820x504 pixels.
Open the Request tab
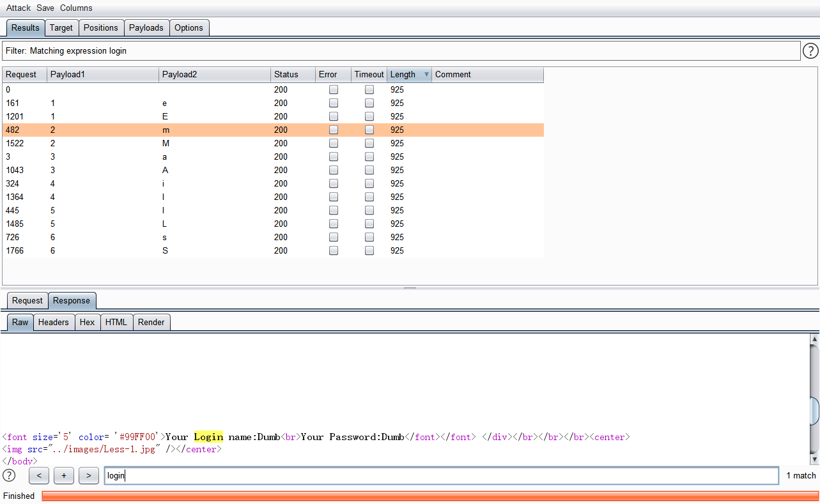pyautogui.click(x=27, y=300)
